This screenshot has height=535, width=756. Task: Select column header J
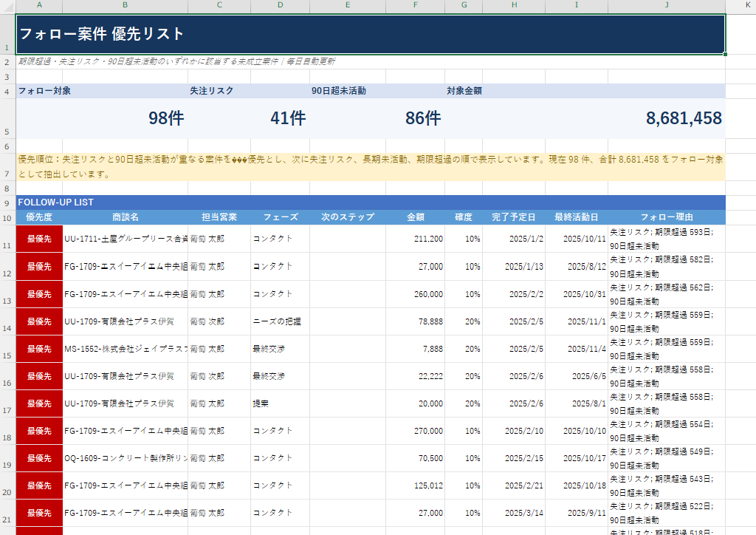tap(667, 5)
